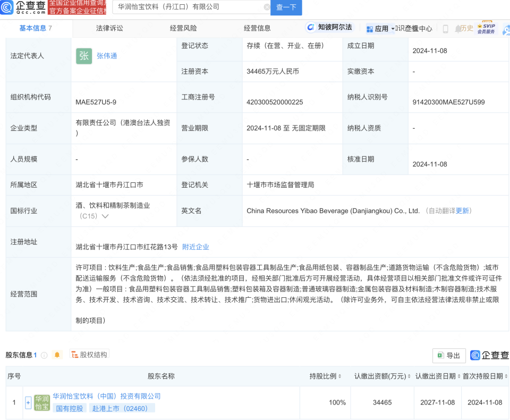The width and height of the screenshot is (510, 420).
Task: Click the mobile phone icon
Action: pyautogui.click(x=446, y=29)
